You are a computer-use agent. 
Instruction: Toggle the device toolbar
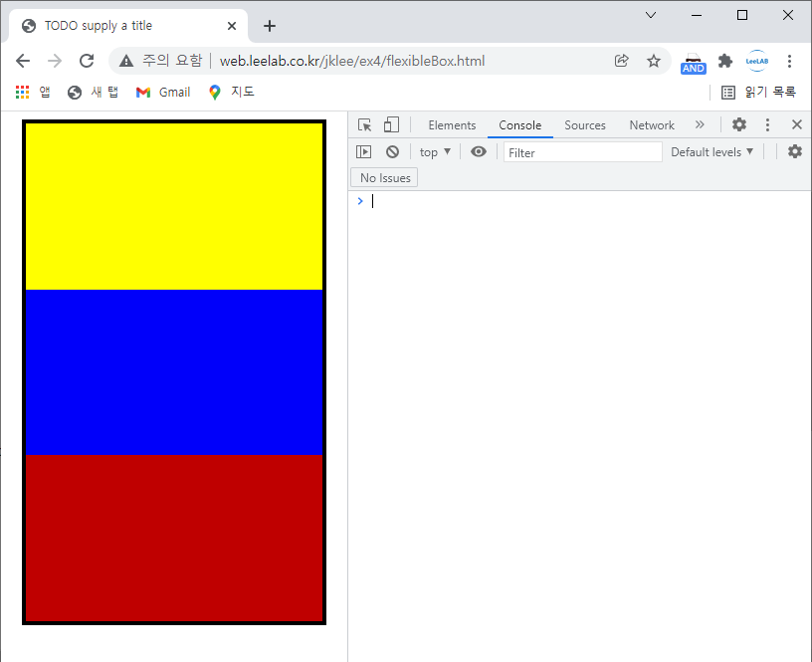pos(391,124)
